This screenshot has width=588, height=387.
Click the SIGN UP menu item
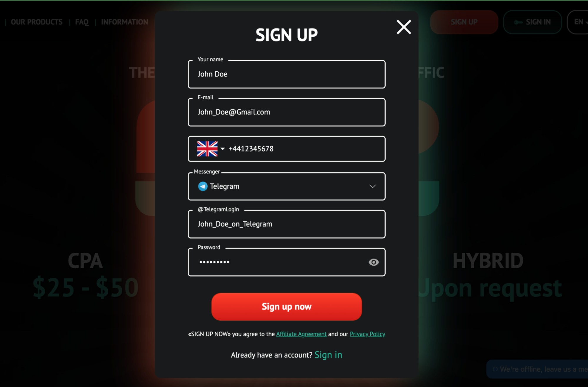coord(464,21)
